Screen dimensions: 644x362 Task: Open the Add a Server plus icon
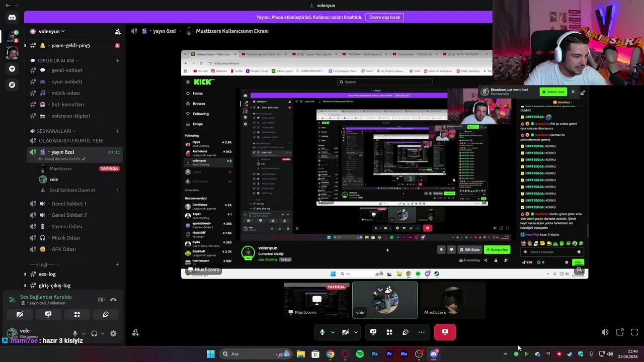(x=12, y=69)
